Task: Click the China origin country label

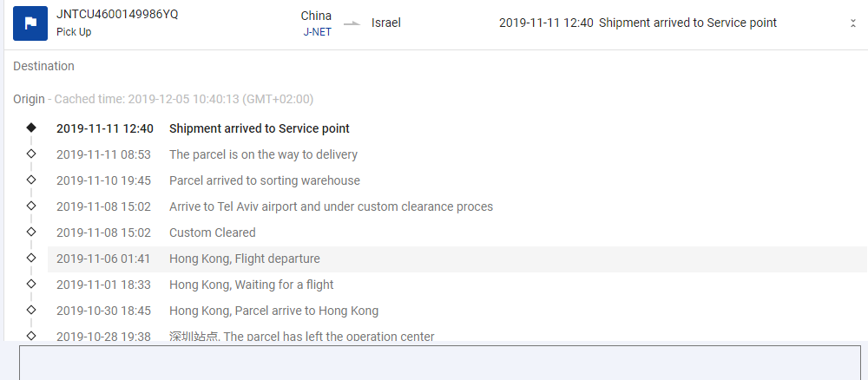Action: 316,16
